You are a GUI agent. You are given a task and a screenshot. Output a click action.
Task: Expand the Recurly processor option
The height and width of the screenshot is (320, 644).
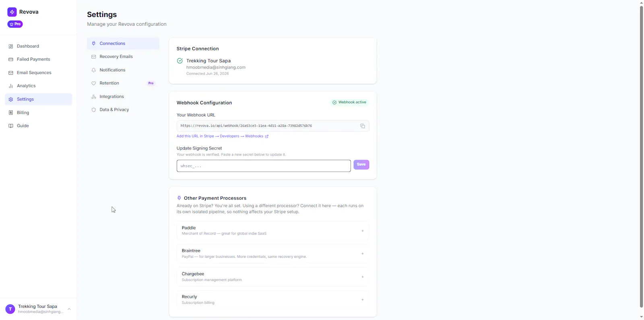272,299
